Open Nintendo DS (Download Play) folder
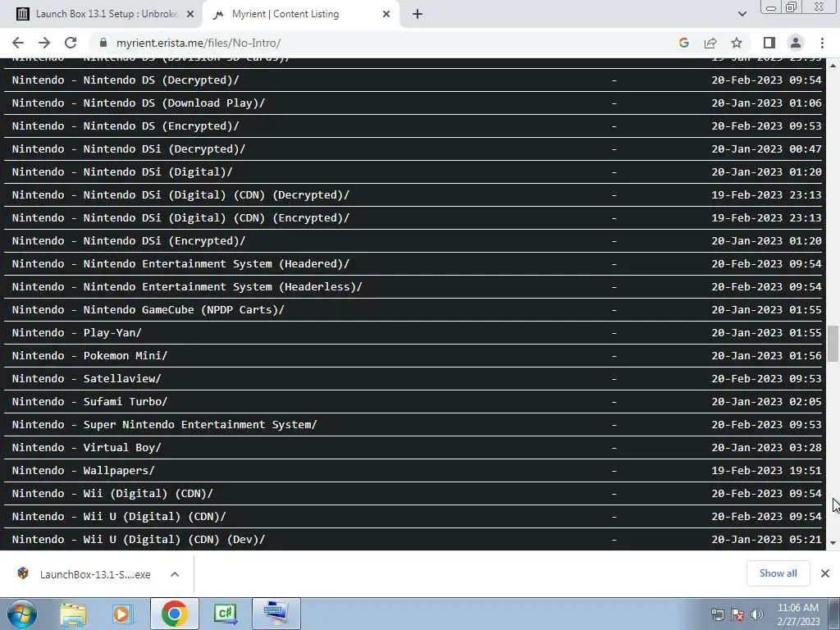Image resolution: width=840 pixels, height=630 pixels. pyautogui.click(x=138, y=103)
